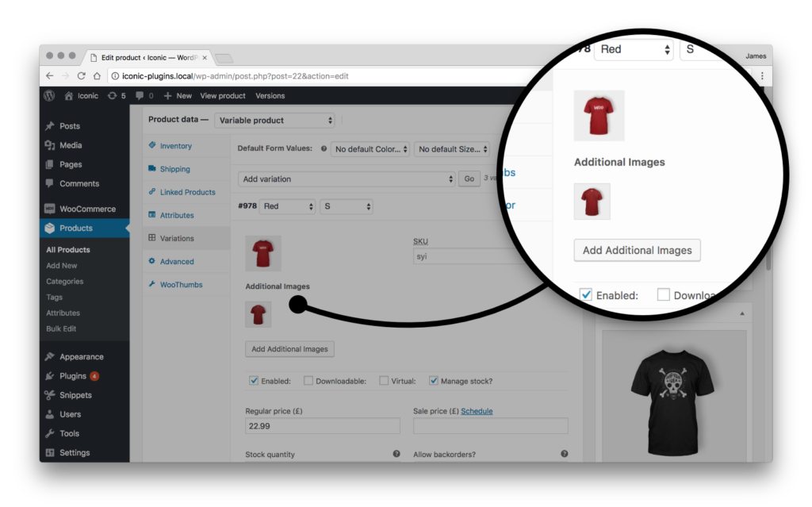This screenshot has height=507, width=812.
Task: Uncheck the Enabled checkbox
Action: [255, 381]
